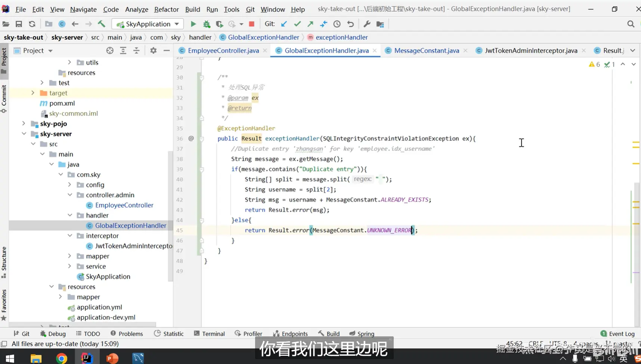Stop the running application with red square
Screen dimensions: 641x364
(252, 24)
